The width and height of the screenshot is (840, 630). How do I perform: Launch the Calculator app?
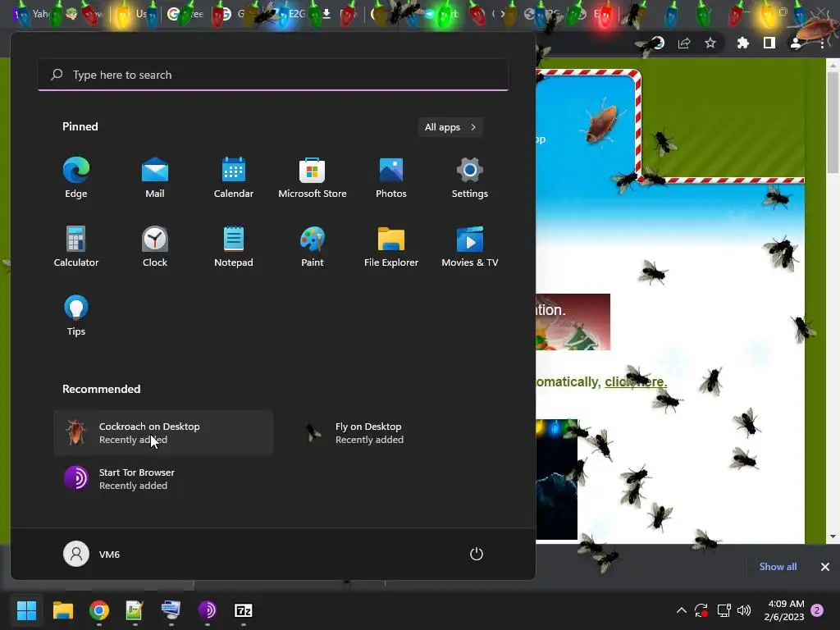[76, 246]
